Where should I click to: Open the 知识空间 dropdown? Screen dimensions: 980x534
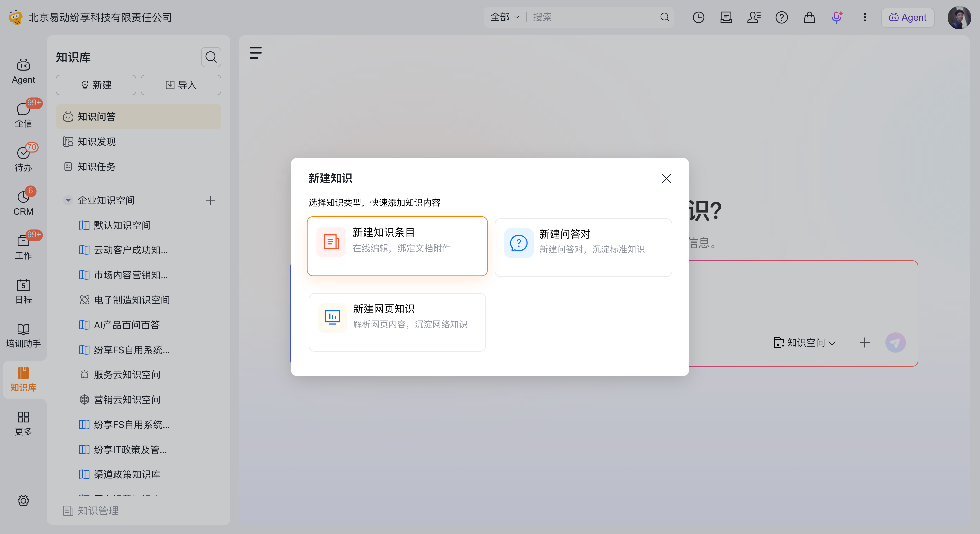[804, 343]
